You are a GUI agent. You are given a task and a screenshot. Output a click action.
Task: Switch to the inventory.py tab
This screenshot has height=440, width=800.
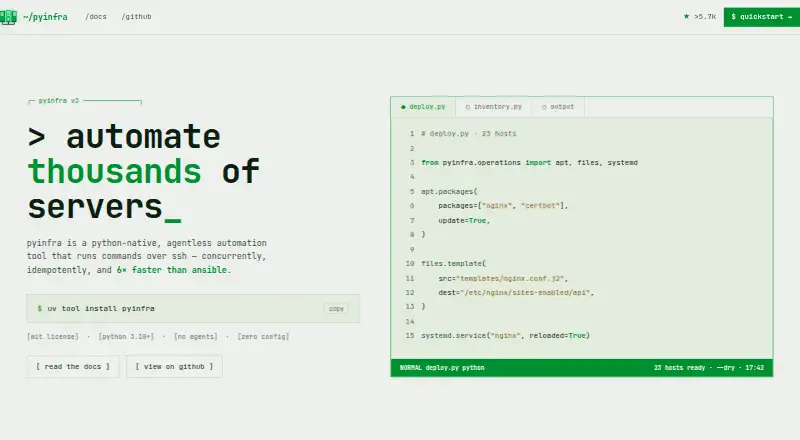pyautogui.click(x=493, y=107)
